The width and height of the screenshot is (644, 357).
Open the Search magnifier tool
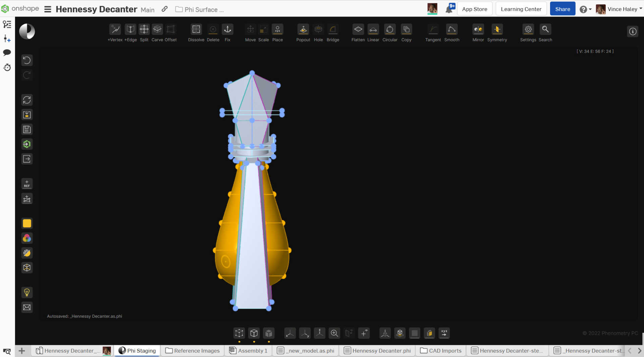545,33
